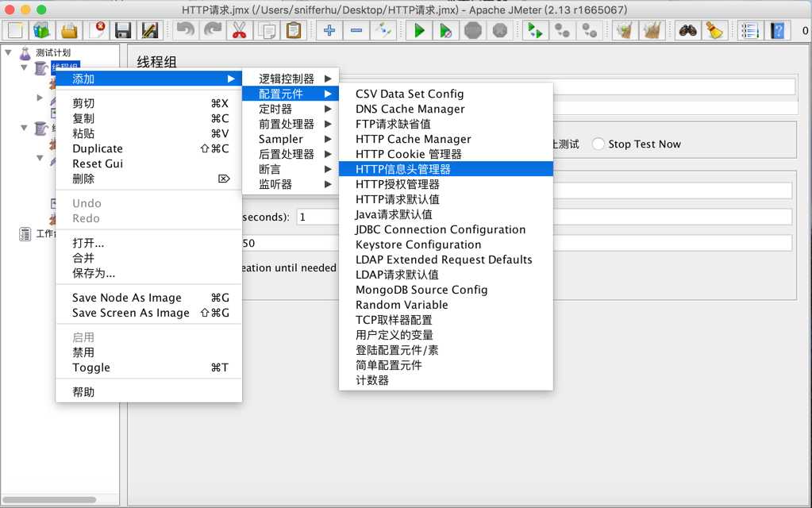Open the 监听器 submenu
The width and height of the screenshot is (812, 508).
291,184
